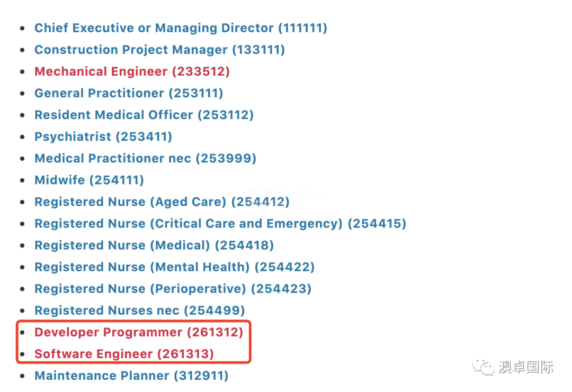Click the Psychiatrist (253411) link

(103, 136)
